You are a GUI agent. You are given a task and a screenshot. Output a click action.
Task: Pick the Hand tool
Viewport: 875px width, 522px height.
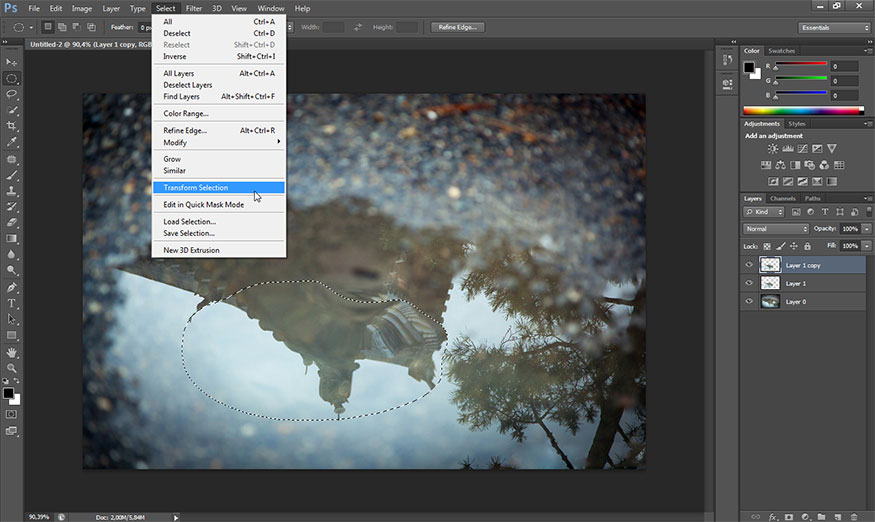click(x=12, y=352)
